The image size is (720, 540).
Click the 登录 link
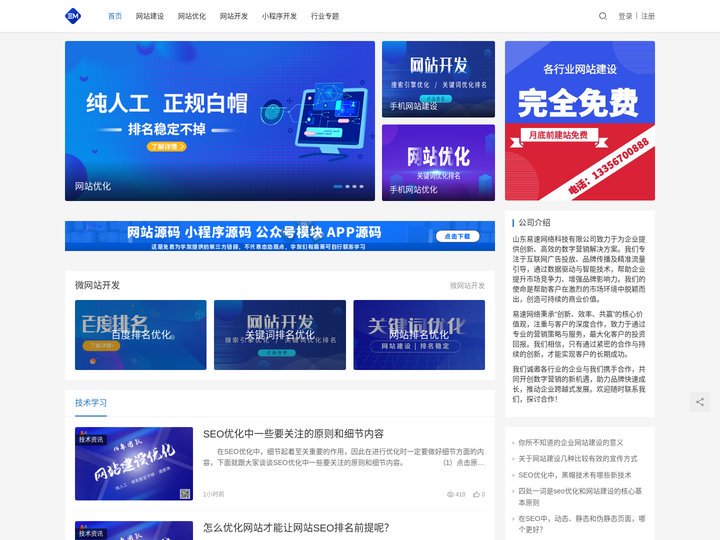pyautogui.click(x=625, y=16)
